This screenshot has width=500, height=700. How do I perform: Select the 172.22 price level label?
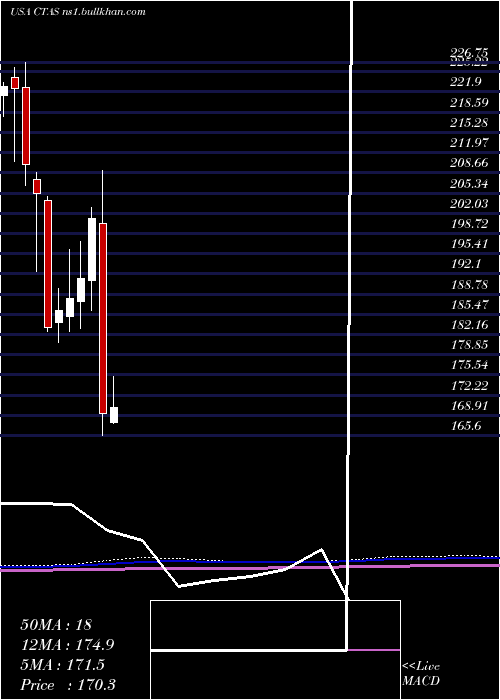469,385
